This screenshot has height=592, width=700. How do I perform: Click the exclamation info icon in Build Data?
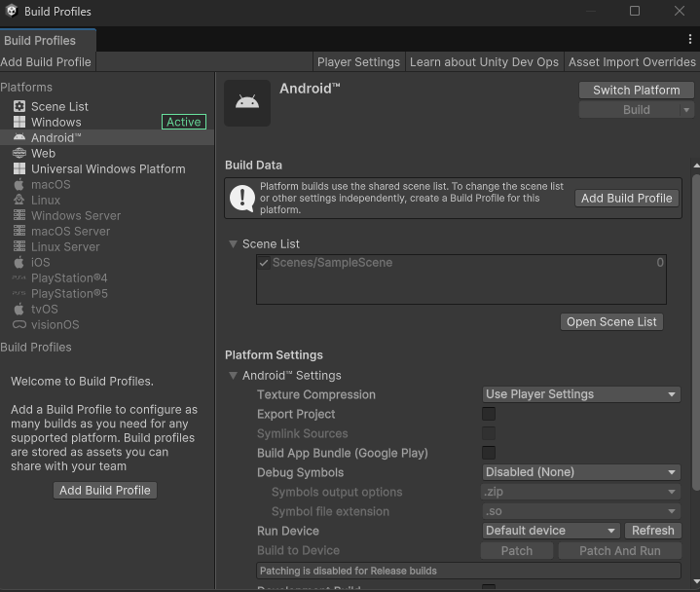pyautogui.click(x=242, y=199)
